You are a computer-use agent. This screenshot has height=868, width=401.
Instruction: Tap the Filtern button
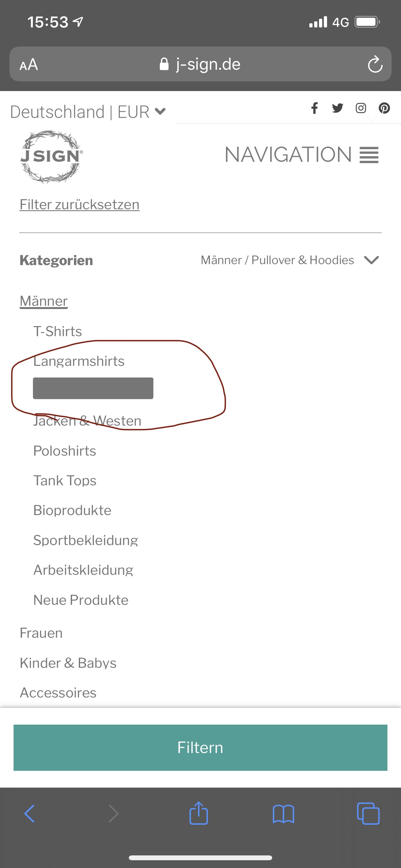coord(200,747)
